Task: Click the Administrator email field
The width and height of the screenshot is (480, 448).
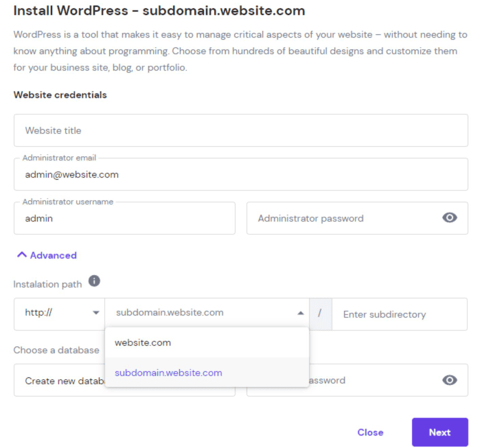Action: point(240,175)
